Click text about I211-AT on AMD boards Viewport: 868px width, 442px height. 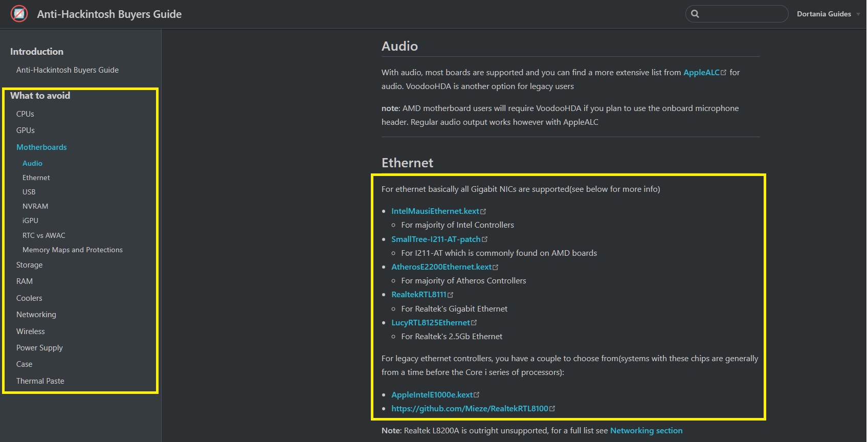tap(499, 253)
